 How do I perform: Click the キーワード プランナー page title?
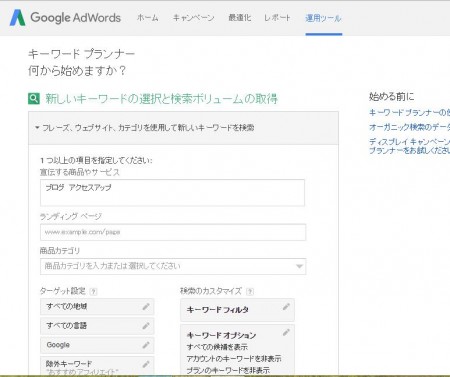pyautogui.click(x=81, y=54)
